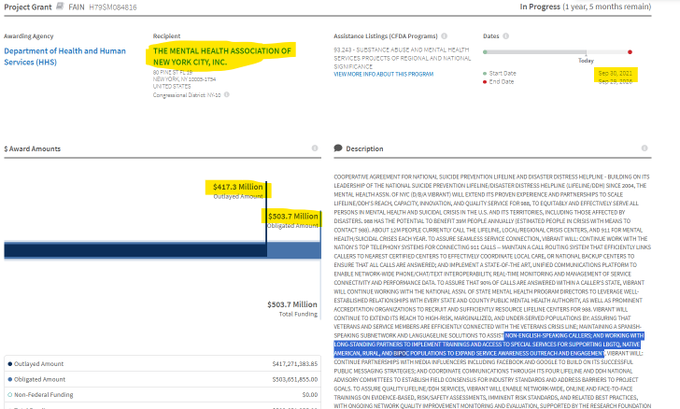
Task: Click the dollar sign Award Amounts icon
Action: (x=7, y=149)
